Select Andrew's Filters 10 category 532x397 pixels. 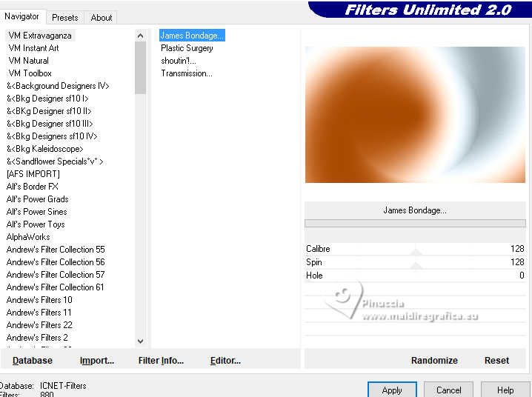(x=39, y=300)
